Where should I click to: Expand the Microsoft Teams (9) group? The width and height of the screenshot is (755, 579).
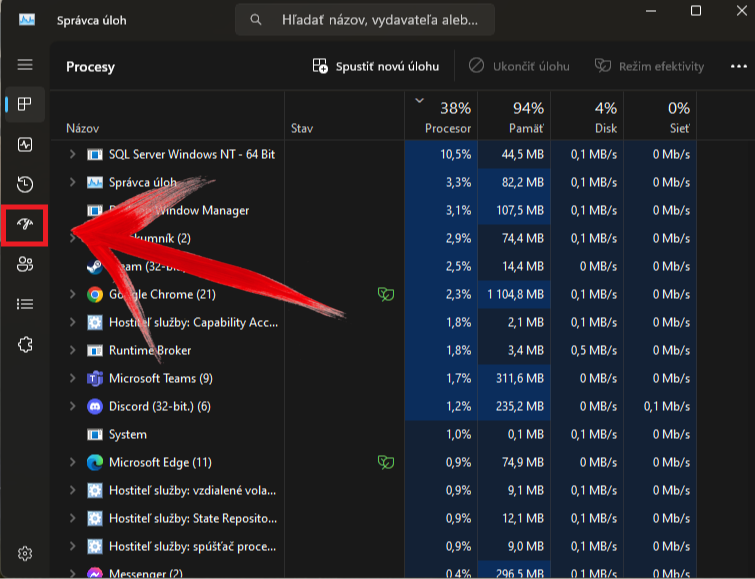(x=73, y=378)
